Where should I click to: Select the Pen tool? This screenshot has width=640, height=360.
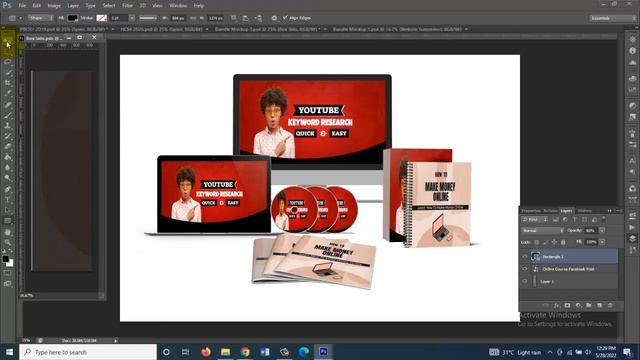[x=8, y=189]
